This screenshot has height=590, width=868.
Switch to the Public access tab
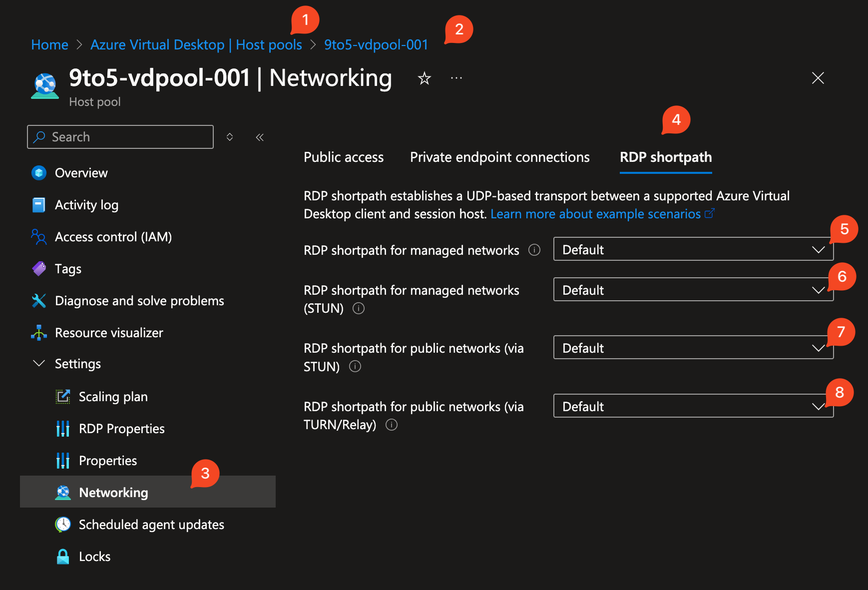point(343,157)
